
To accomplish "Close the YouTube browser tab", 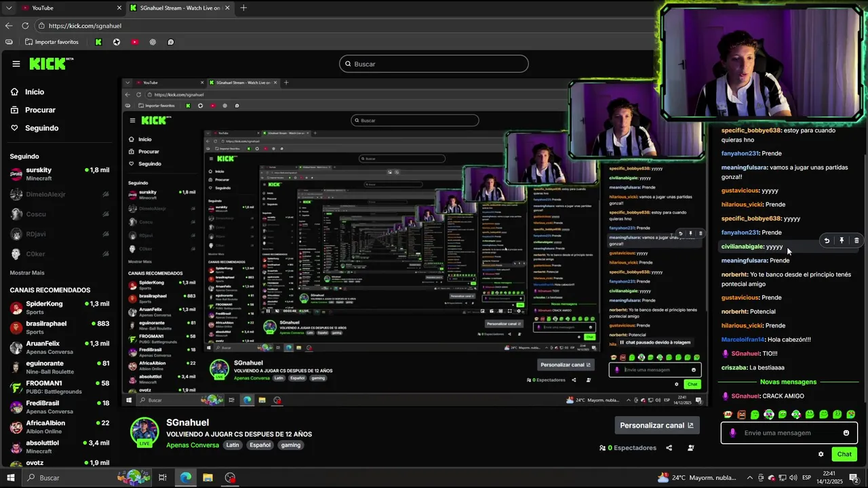I will (119, 7).
